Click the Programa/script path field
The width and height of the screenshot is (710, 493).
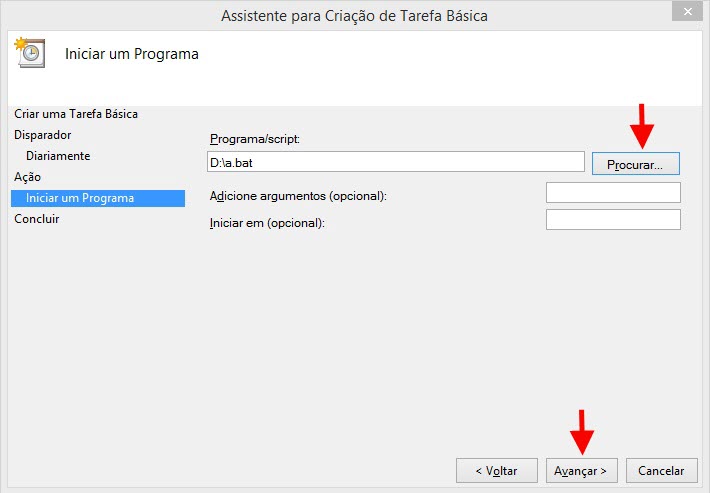[x=396, y=162]
